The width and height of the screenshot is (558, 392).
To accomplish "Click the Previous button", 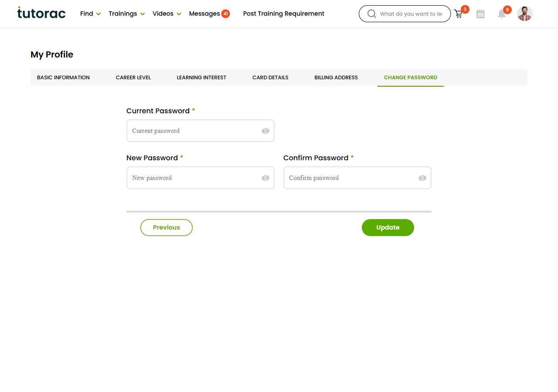I will pyautogui.click(x=167, y=227).
